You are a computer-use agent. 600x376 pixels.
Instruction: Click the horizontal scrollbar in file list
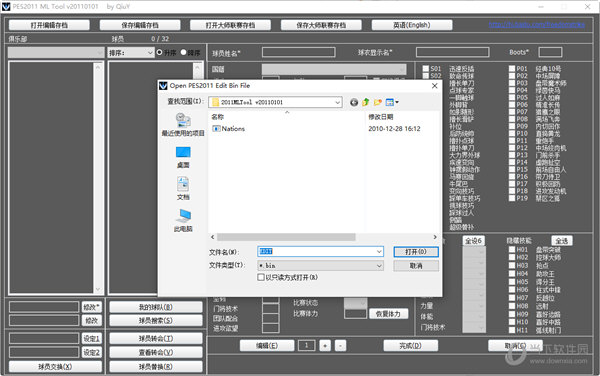coord(286,237)
